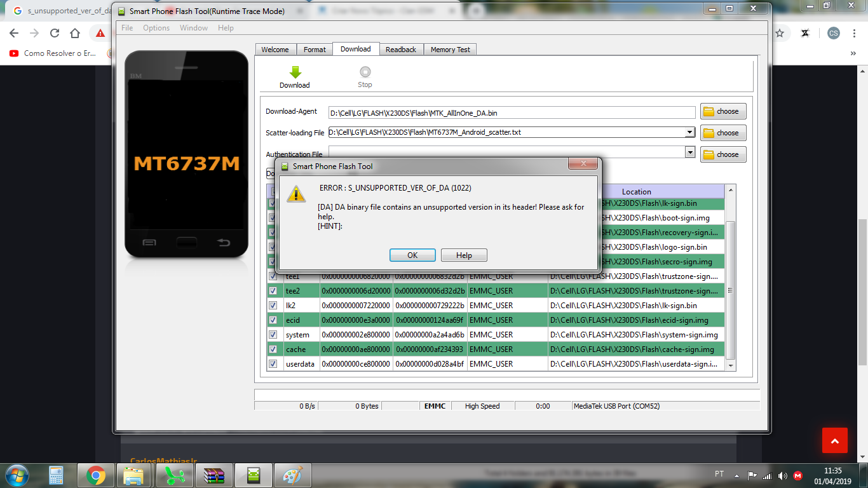
Task: Uncheck the tee2 partition checkbox
Action: [x=273, y=290]
